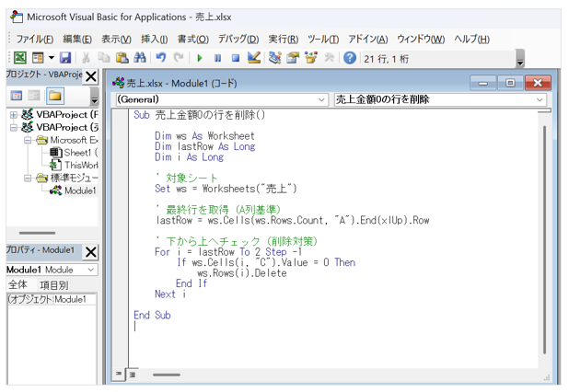The height and width of the screenshot is (392, 569).
Task: Open the デバッグ(D) menu
Action: point(238,40)
